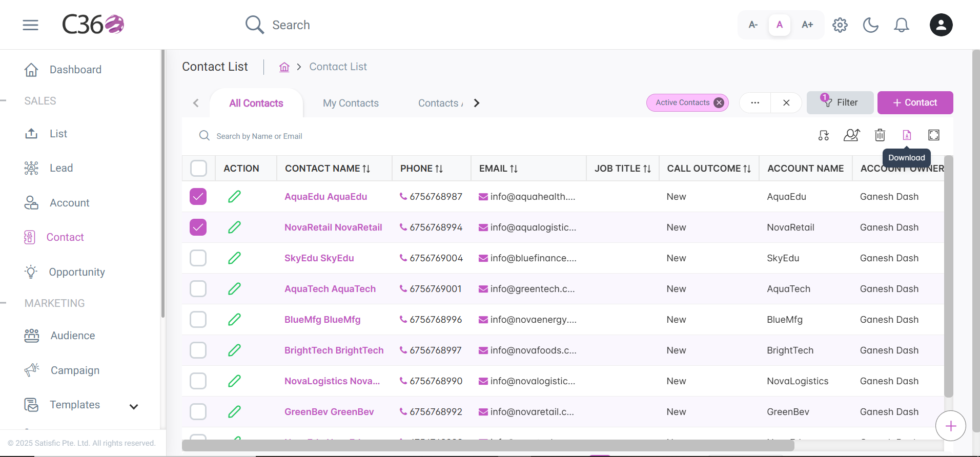
Task: Click the + Contact button
Action: click(915, 102)
